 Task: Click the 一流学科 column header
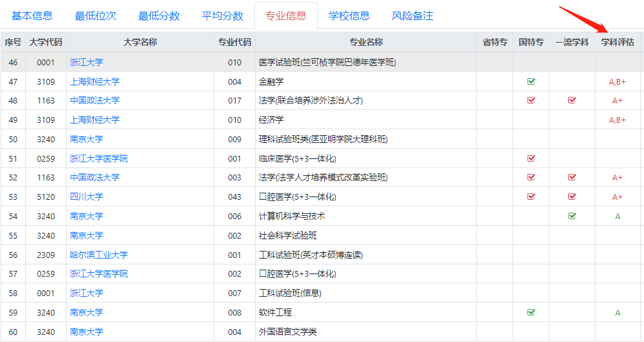pyautogui.click(x=572, y=42)
